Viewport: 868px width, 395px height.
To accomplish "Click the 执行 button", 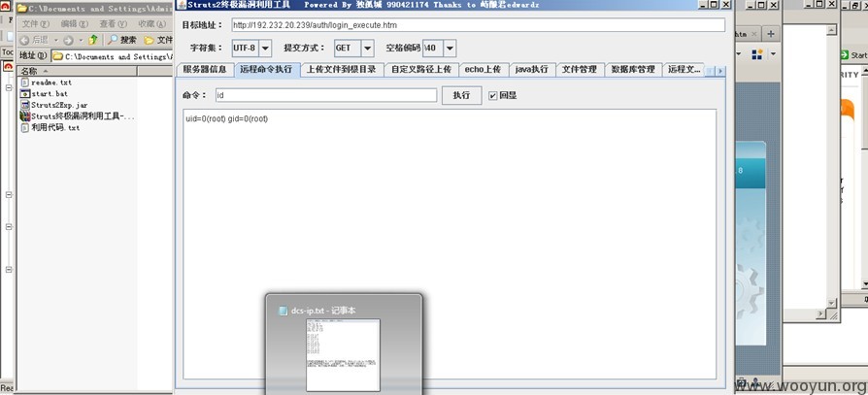I will [462, 95].
